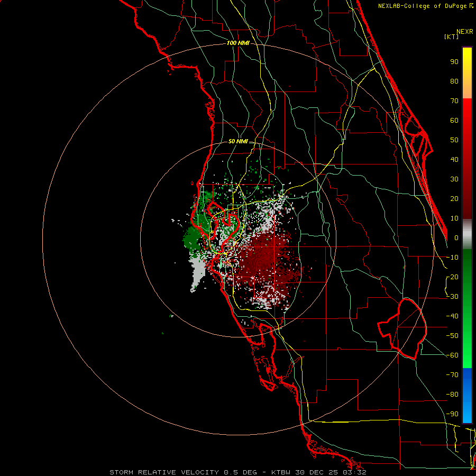Select the "-20" knot scale label
The height and width of the screenshot is (476, 476).
pos(452,277)
